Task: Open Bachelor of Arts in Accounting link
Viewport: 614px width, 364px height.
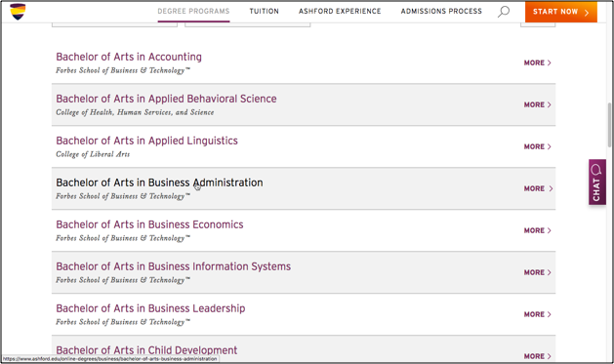Action: coord(129,57)
